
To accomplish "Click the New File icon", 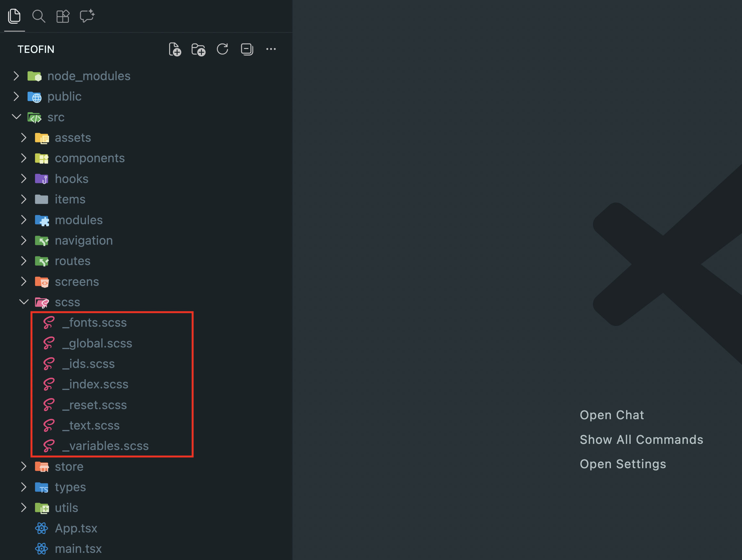I will pos(175,49).
